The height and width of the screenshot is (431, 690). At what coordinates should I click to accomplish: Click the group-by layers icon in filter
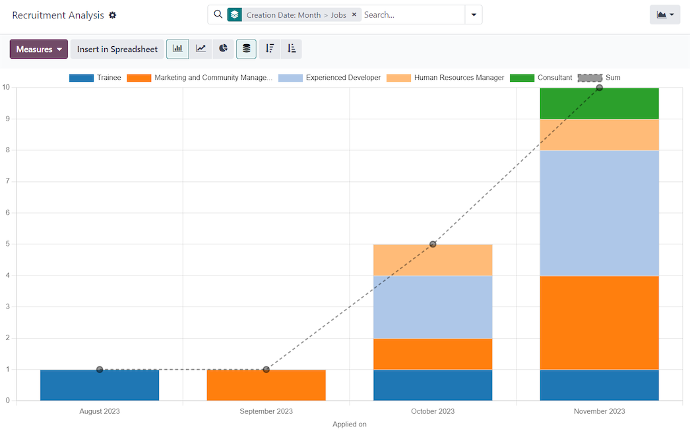(x=234, y=15)
